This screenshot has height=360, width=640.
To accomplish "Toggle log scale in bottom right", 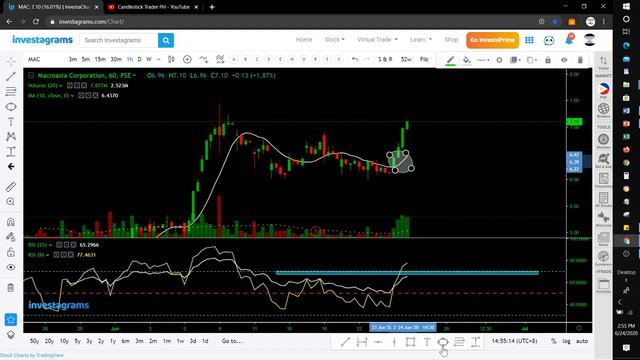I will 567,341.
